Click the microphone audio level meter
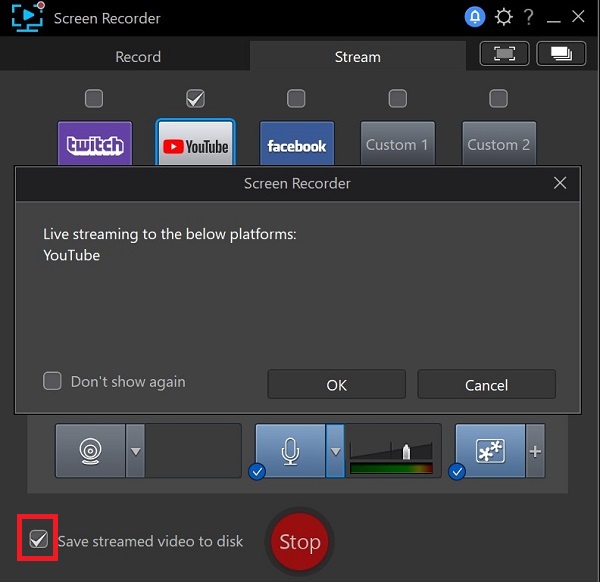Screen dimensions: 600x582 click(391, 468)
